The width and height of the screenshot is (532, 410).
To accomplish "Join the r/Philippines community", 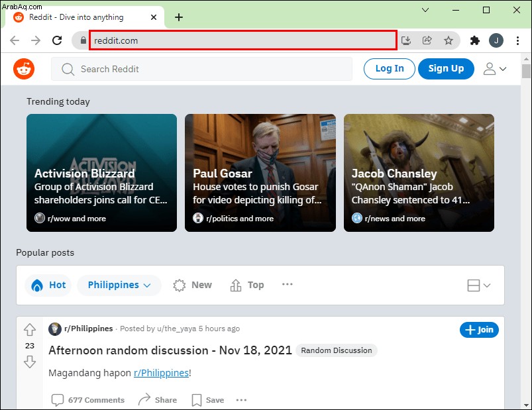I will click(x=479, y=330).
